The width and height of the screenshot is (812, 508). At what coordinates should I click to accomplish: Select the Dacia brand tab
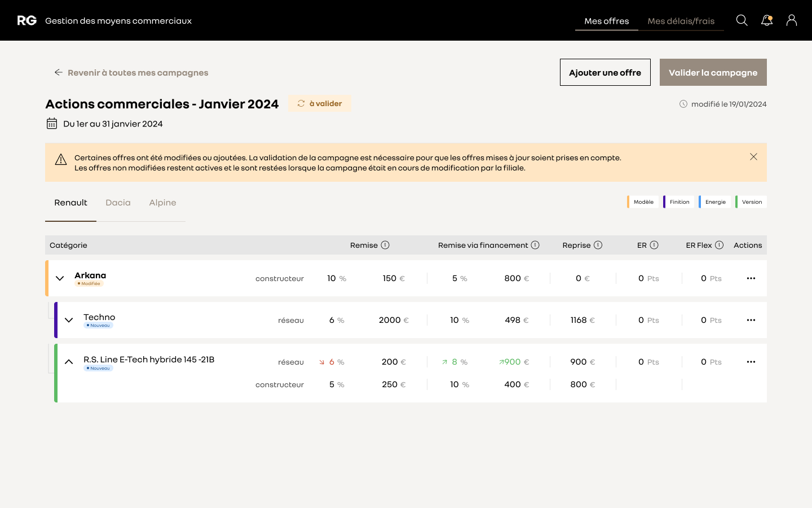pyautogui.click(x=118, y=203)
